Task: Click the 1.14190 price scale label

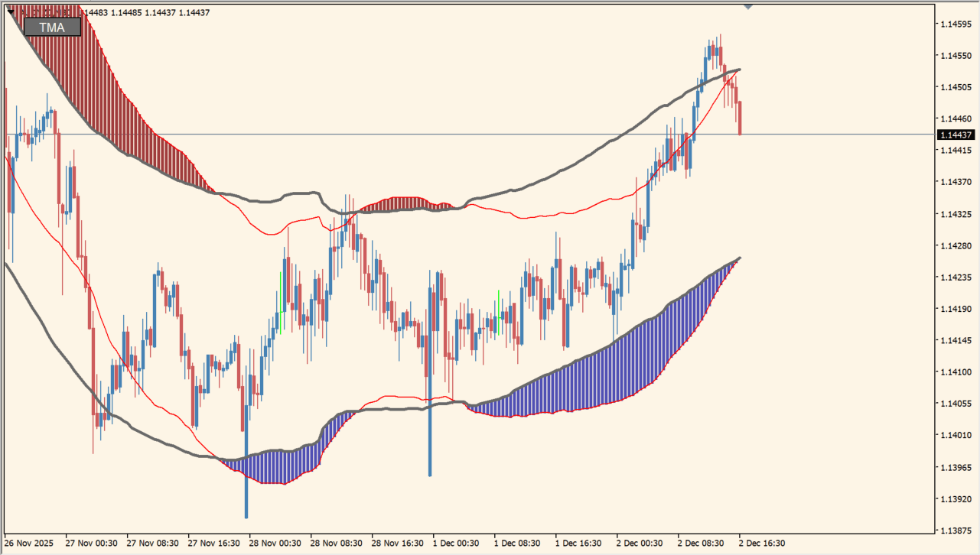Action: pyautogui.click(x=956, y=309)
